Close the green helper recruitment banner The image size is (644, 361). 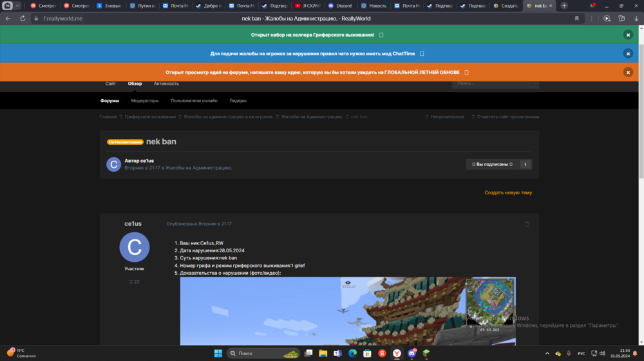[x=628, y=35]
